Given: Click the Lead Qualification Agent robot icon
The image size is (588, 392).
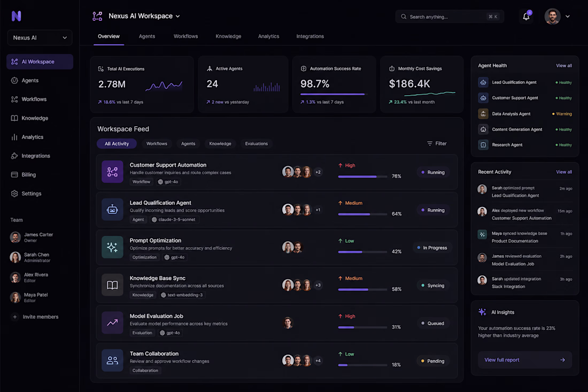Looking at the screenshot, I should (x=112, y=210).
